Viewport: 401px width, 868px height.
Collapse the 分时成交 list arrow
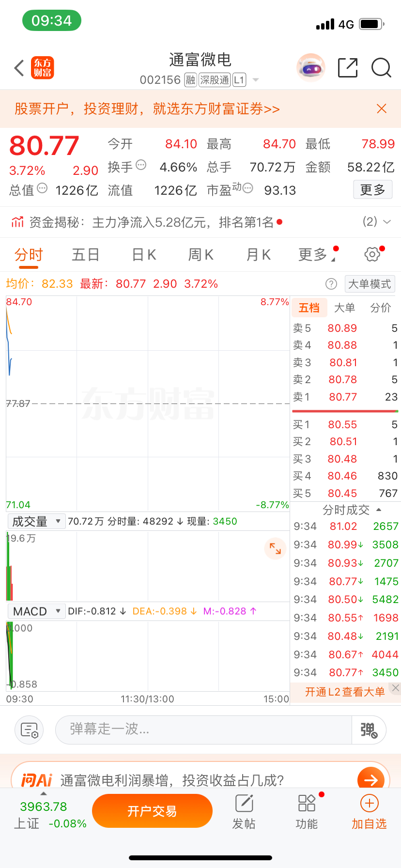[x=379, y=510]
